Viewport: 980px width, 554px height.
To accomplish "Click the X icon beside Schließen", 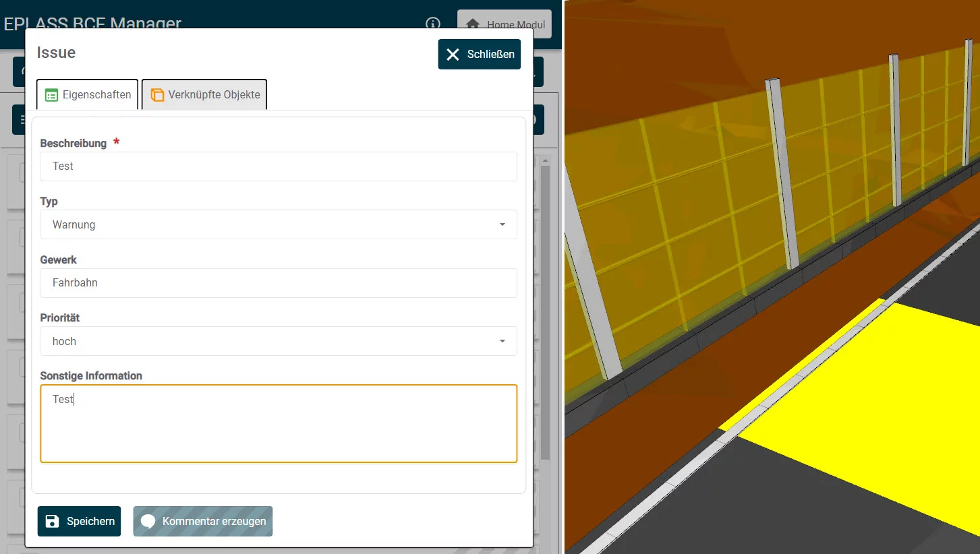I will pyautogui.click(x=453, y=55).
